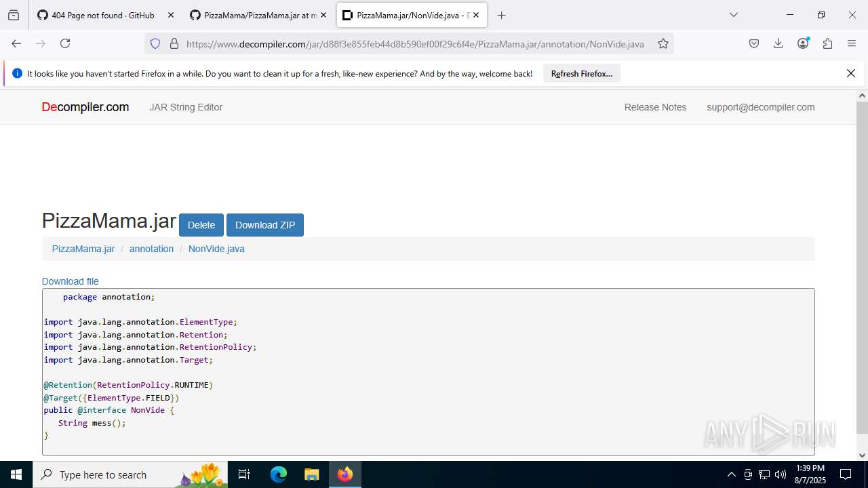
Task: Close the 404 GitHub tab
Action: (x=170, y=15)
